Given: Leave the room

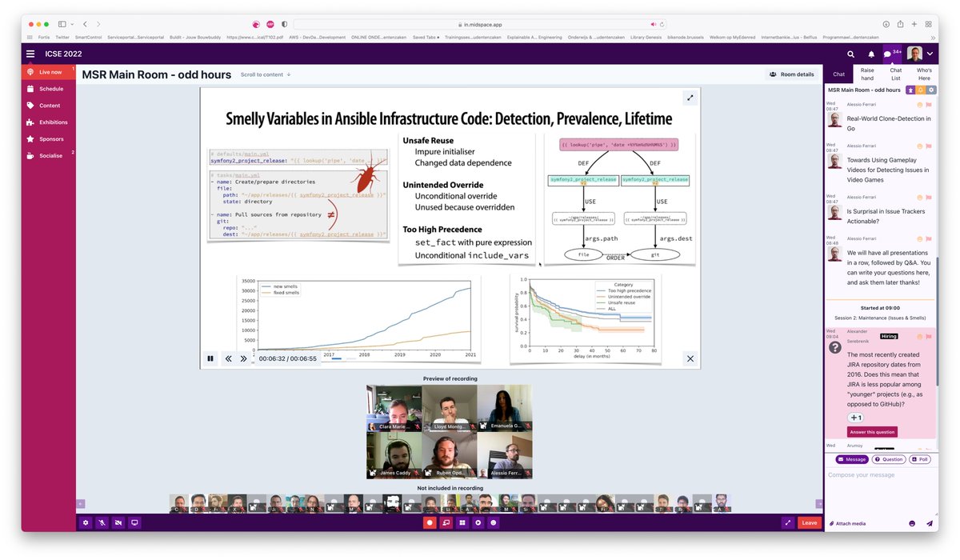Looking at the screenshot, I should (810, 522).
